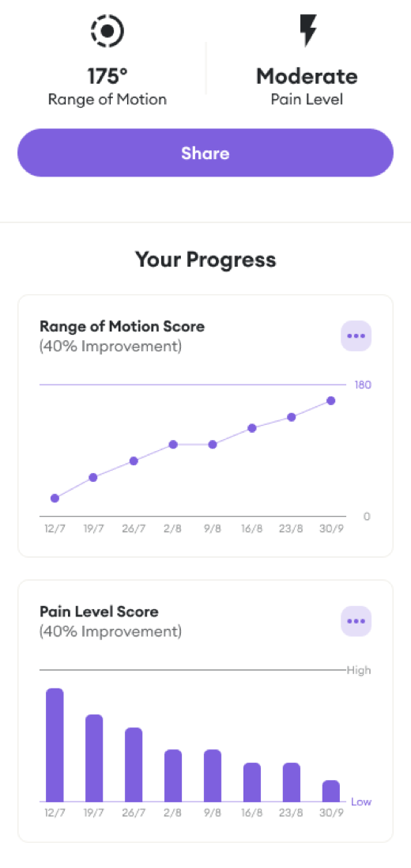411x868 pixels.
Task: Click the 19/7 pain level bar
Action: pos(94,758)
